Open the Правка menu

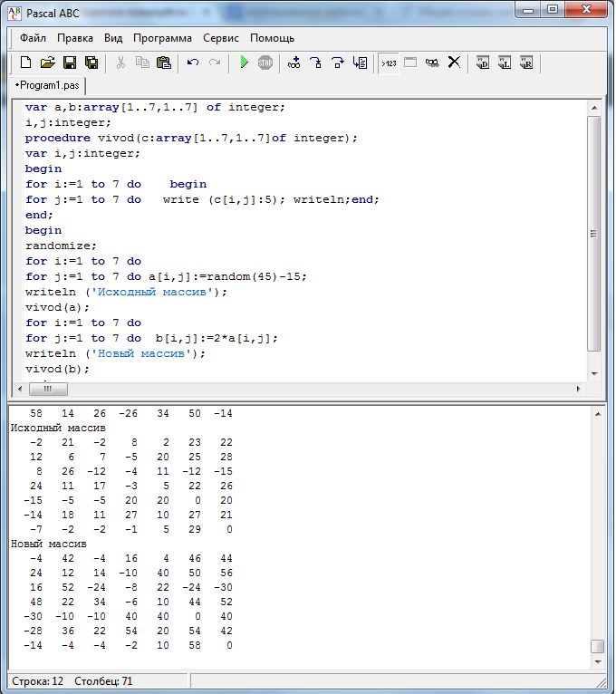[75, 38]
